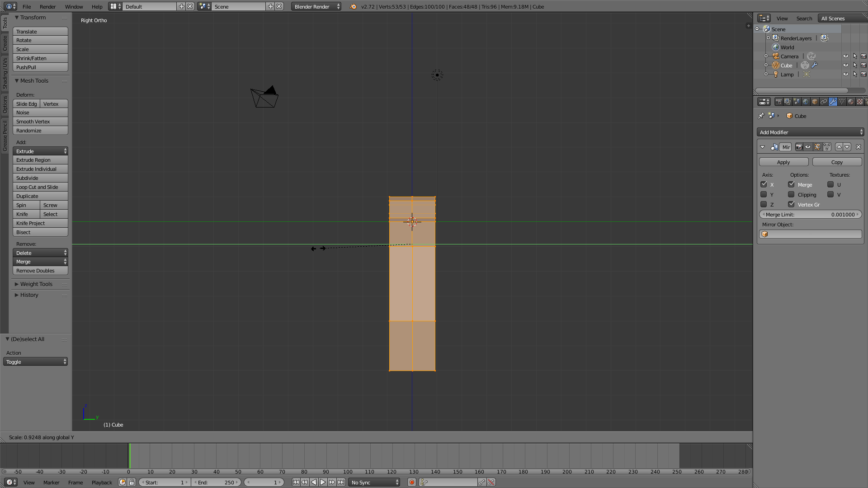Viewport: 868px width, 488px height.
Task: Click the Apply modifier button
Action: [783, 162]
